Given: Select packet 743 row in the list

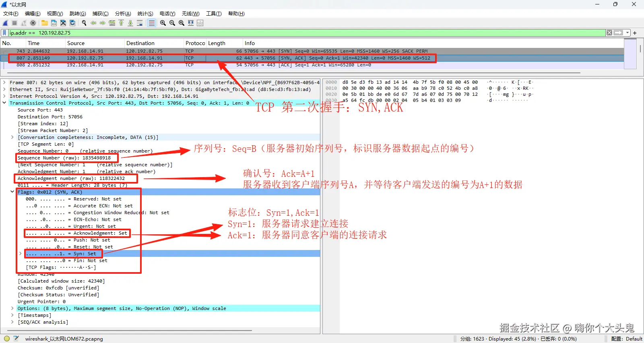Looking at the screenshot, I should point(312,51).
